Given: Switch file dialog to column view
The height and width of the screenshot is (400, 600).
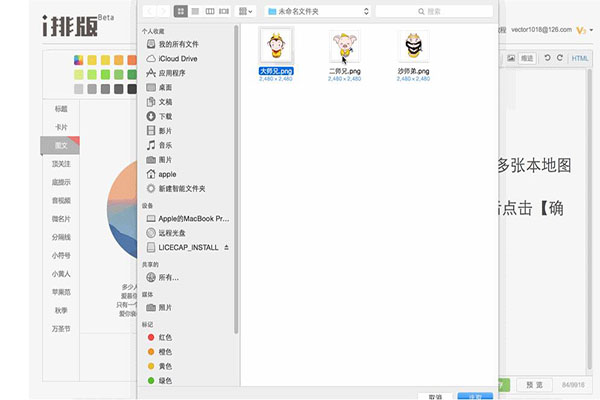Looking at the screenshot, I should [210, 11].
